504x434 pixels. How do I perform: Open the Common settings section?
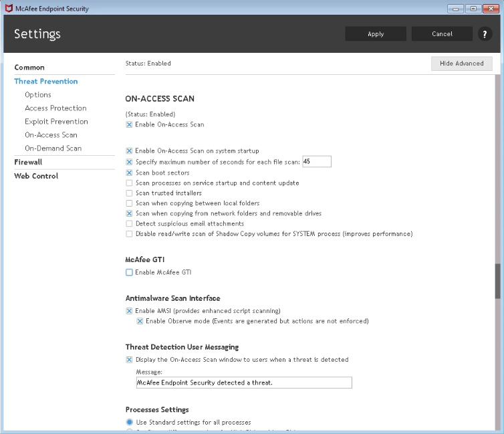[29, 68]
